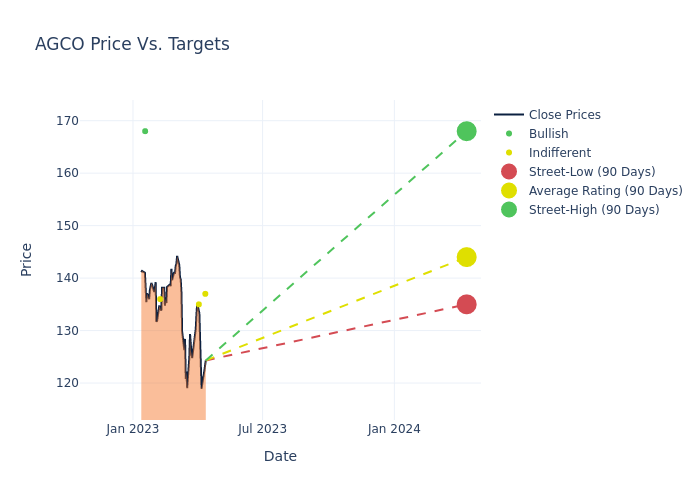Viewport: 700px width, 500px height.
Task: Click the large yellow circle icon in legend
Action: (509, 191)
